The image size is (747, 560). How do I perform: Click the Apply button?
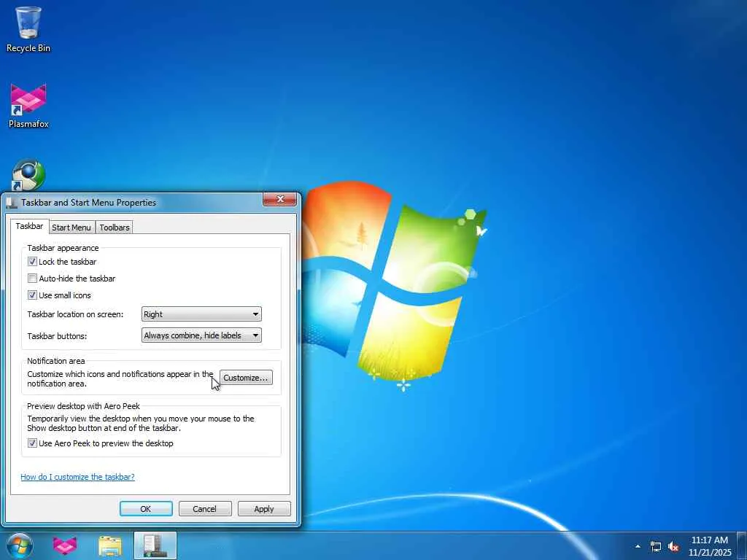[264, 508]
